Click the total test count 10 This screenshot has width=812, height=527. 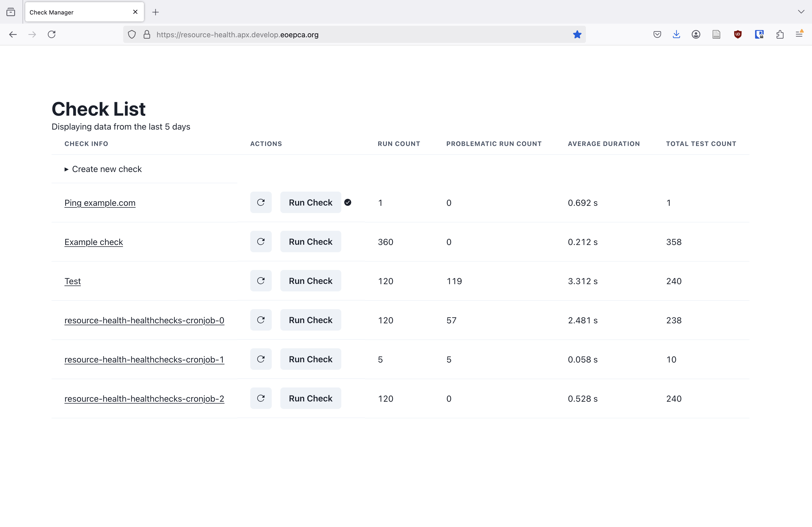tap(671, 360)
